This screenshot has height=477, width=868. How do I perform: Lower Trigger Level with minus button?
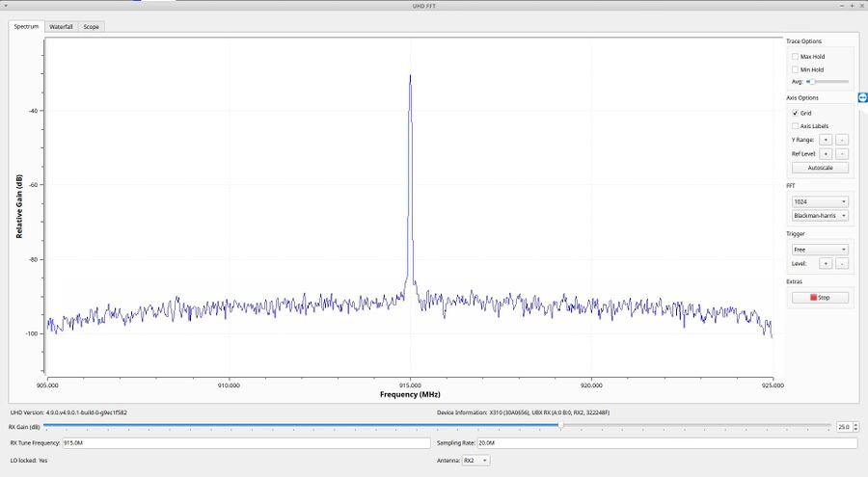[x=841, y=264]
